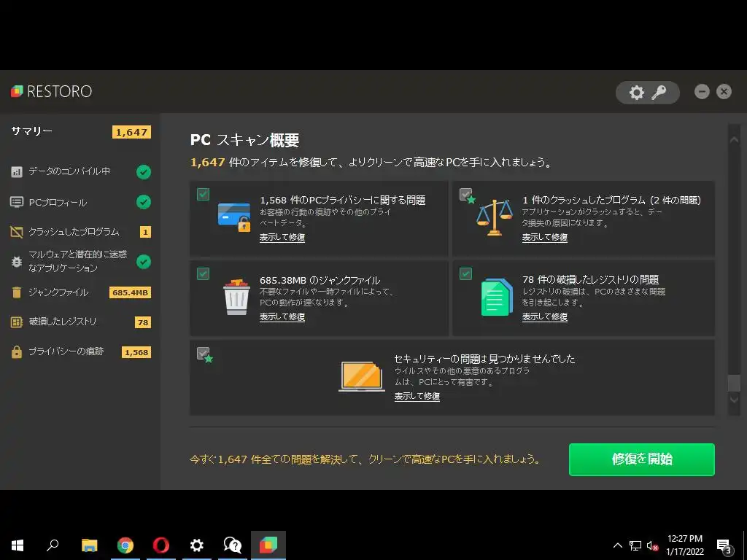Select the サマリー sidebar item

tap(80, 132)
